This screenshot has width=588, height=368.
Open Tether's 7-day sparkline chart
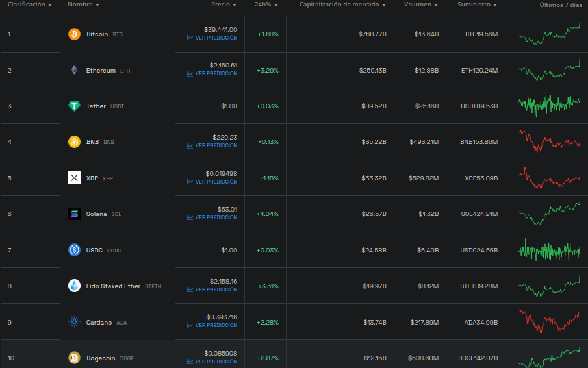550,105
